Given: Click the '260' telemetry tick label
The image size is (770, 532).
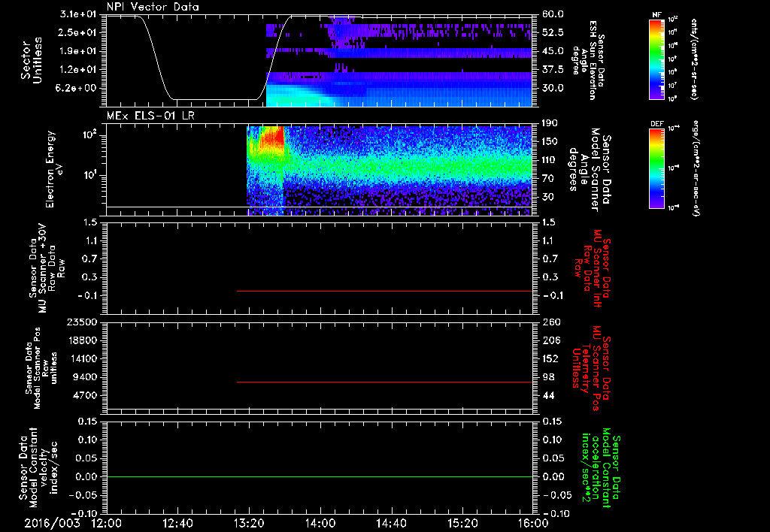Looking at the screenshot, I should coord(550,322).
